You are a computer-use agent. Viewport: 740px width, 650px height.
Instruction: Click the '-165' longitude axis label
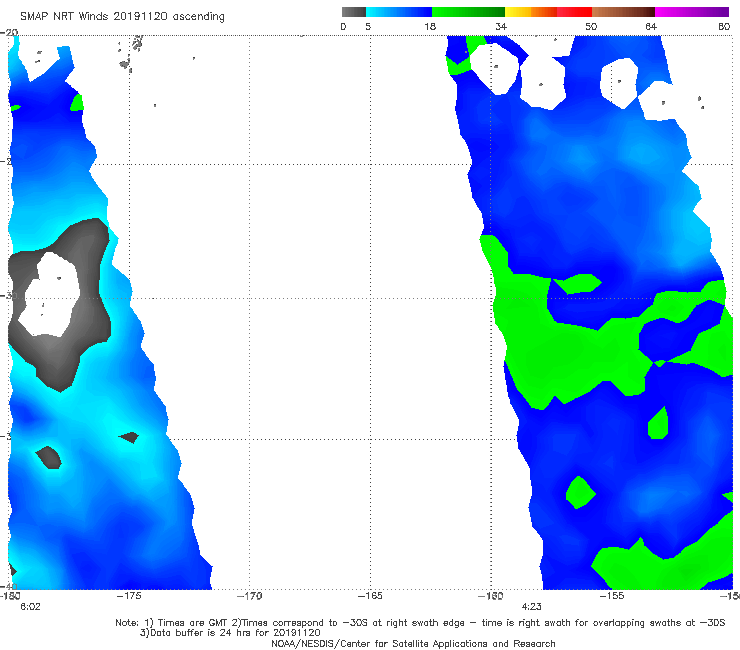click(370, 596)
